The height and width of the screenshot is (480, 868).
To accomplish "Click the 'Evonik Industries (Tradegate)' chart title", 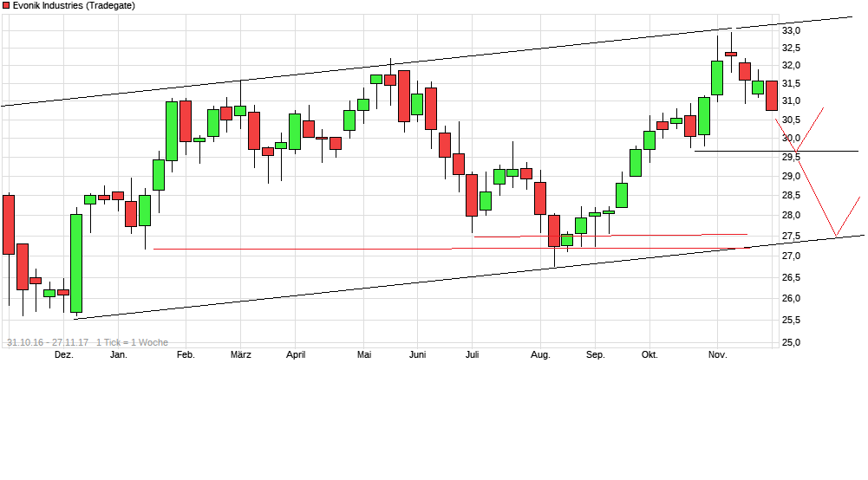I will click(74, 6).
